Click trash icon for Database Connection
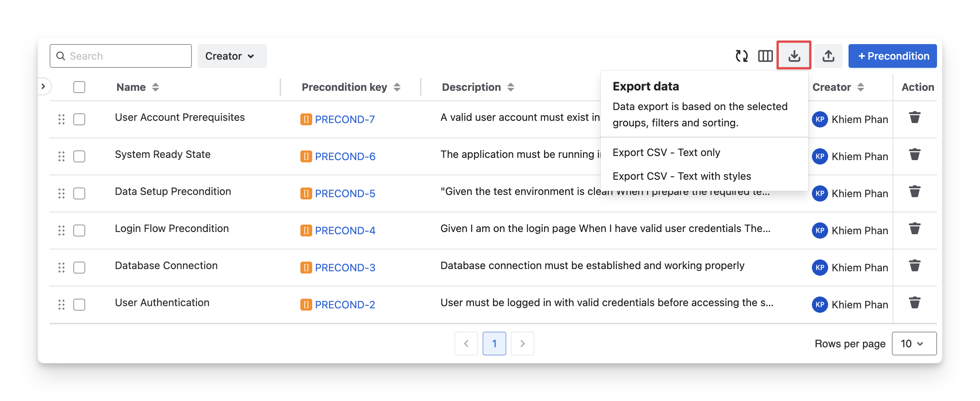Image resolution: width=980 pixels, height=401 pixels. 914,266
